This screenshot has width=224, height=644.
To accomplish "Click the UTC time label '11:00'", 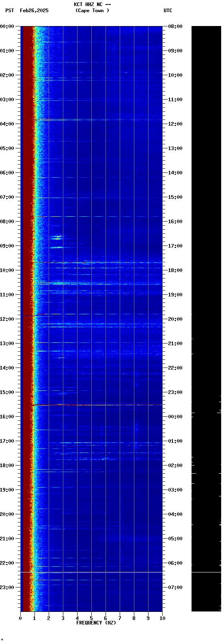I will click(175, 100).
